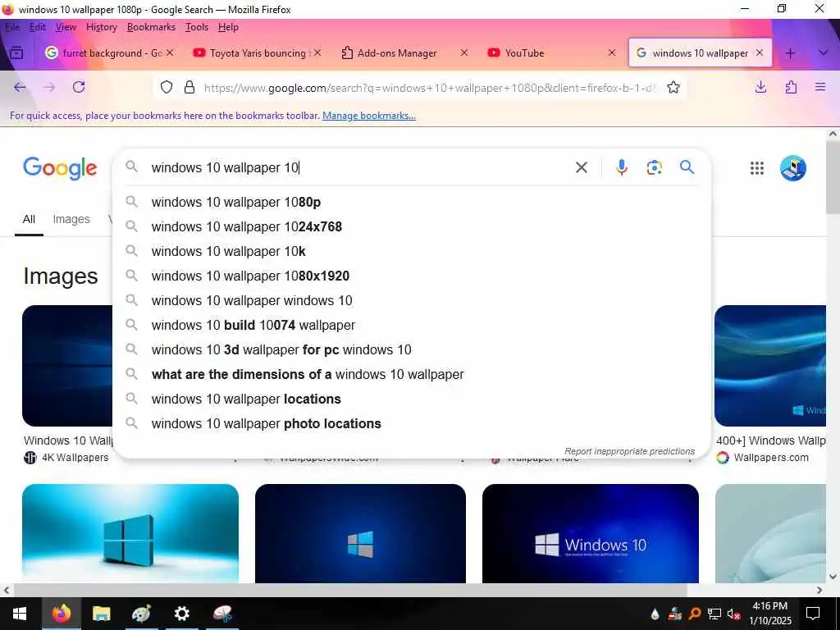Choose suggestion 3d wallpaper for pc
Image resolution: width=840 pixels, height=630 pixels.
412,349
